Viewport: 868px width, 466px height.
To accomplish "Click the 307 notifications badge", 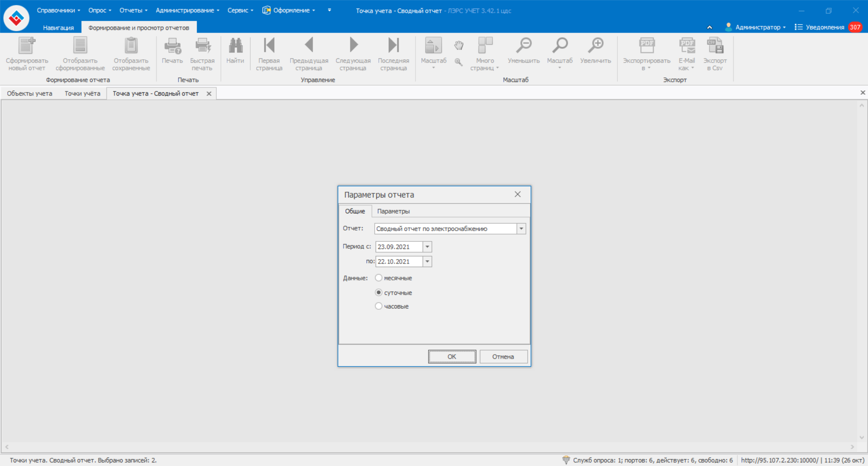I will [855, 27].
